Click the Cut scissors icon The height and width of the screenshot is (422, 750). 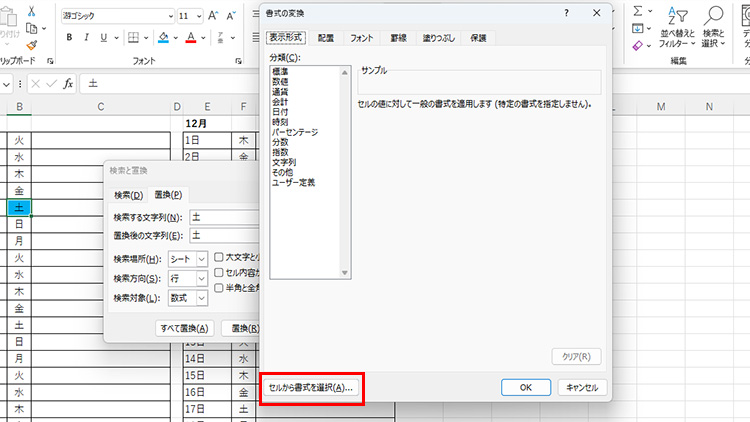click(31, 11)
